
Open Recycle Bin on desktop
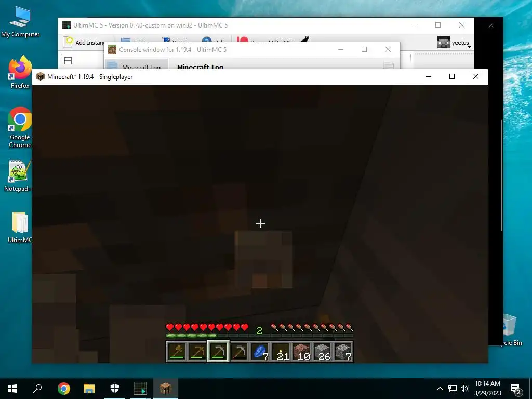coord(509,330)
